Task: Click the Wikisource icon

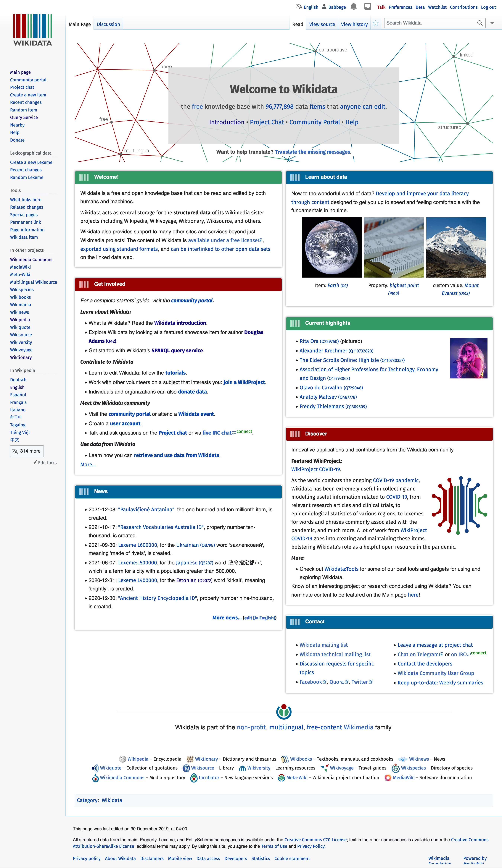Action: (x=186, y=768)
